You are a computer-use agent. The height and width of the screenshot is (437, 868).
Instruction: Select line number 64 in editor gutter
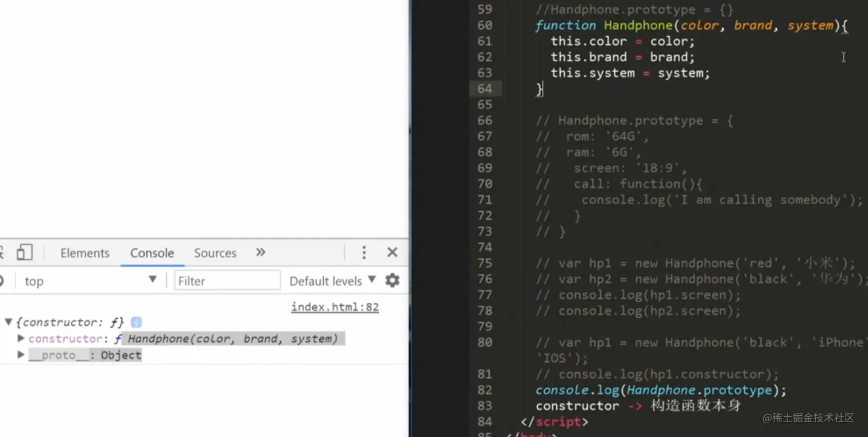[x=485, y=88]
